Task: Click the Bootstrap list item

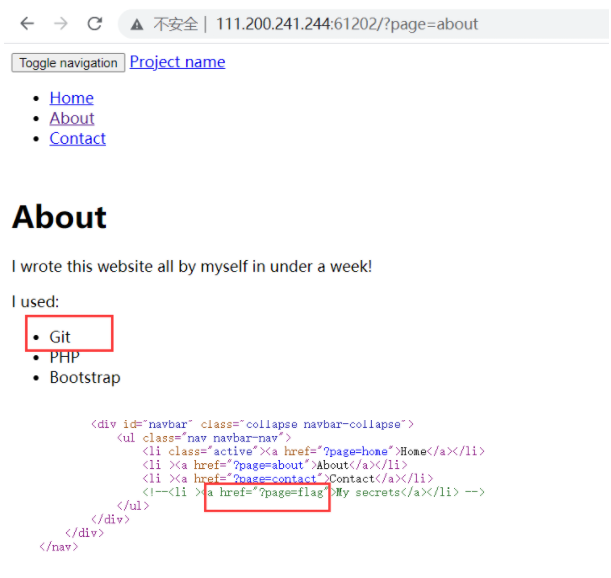Action: (85, 377)
